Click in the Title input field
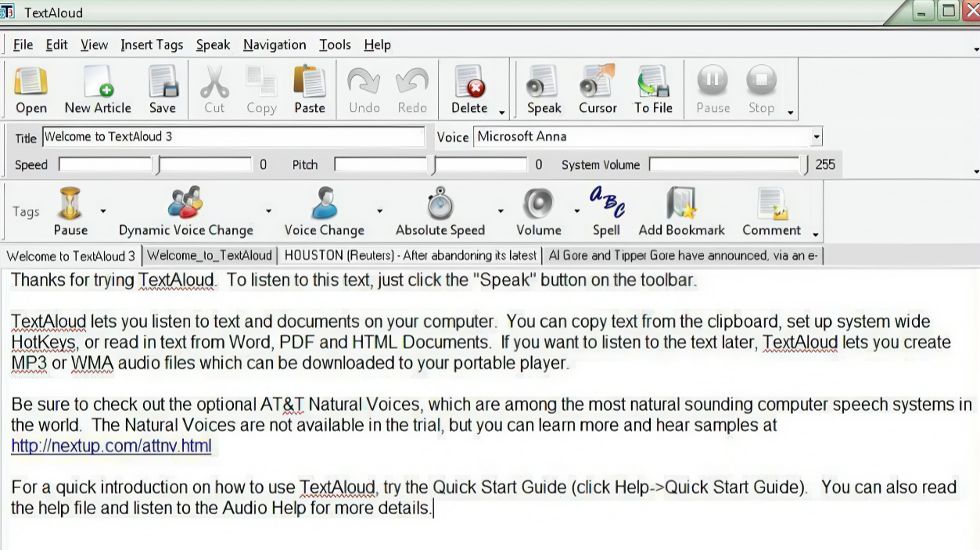 point(233,137)
